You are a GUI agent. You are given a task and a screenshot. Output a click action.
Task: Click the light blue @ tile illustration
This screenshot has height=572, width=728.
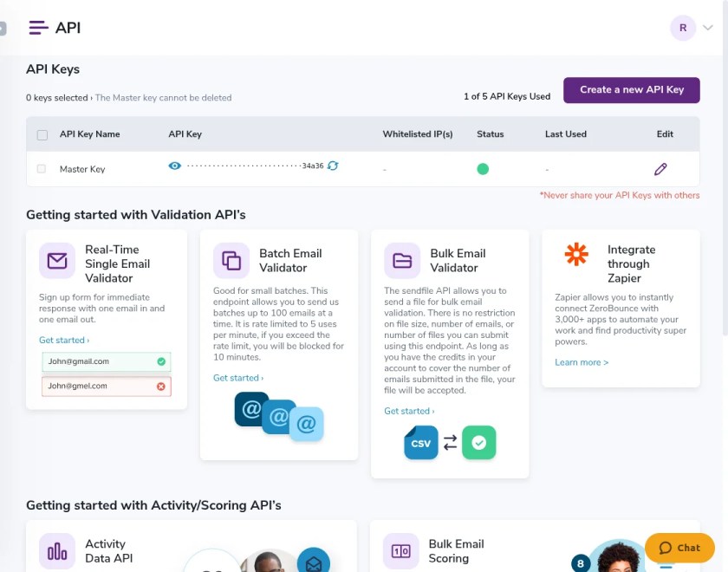[307, 424]
